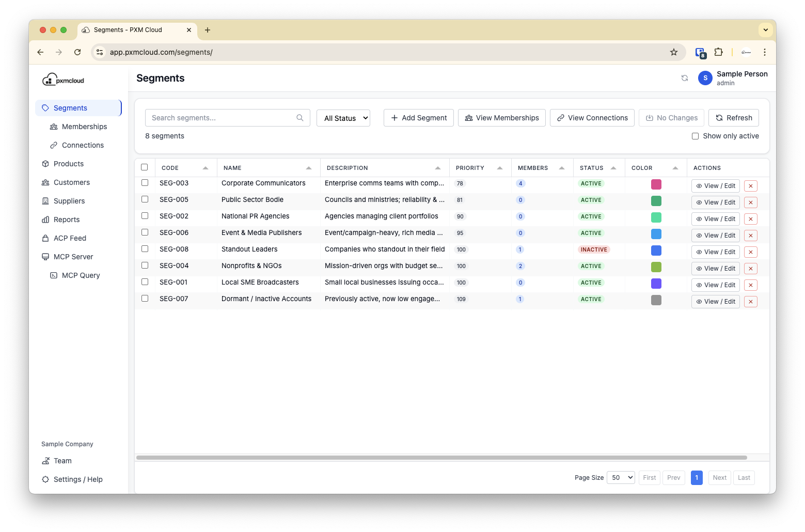Check the select-all header checkbox
This screenshot has height=532, width=805.
(x=145, y=167)
